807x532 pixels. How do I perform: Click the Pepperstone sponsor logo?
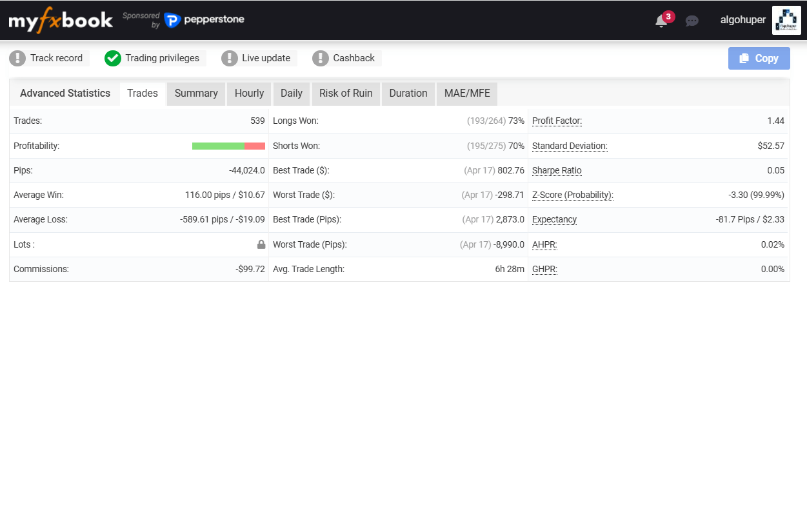pyautogui.click(x=204, y=20)
